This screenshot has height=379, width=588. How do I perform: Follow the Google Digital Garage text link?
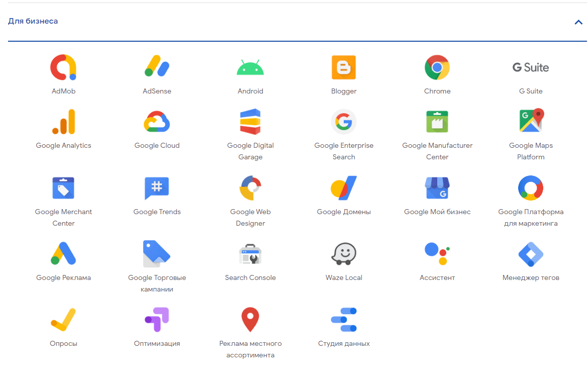250,151
